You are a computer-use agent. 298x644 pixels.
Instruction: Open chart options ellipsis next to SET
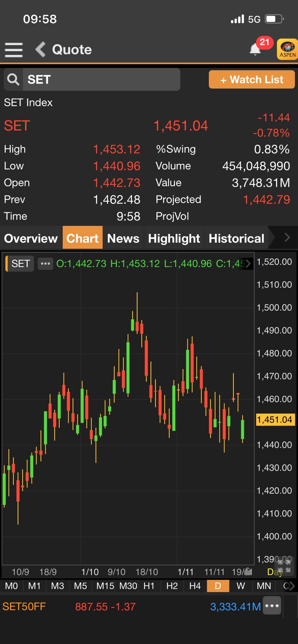click(46, 263)
